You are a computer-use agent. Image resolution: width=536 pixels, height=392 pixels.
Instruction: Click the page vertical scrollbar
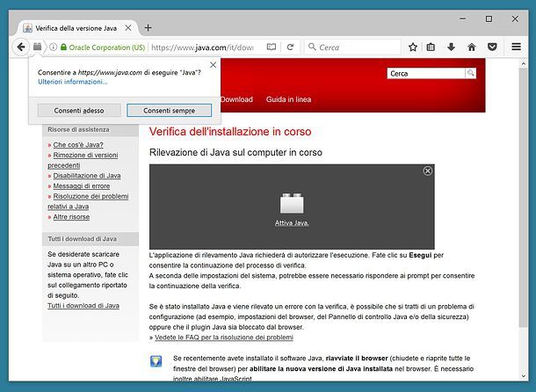point(523,198)
